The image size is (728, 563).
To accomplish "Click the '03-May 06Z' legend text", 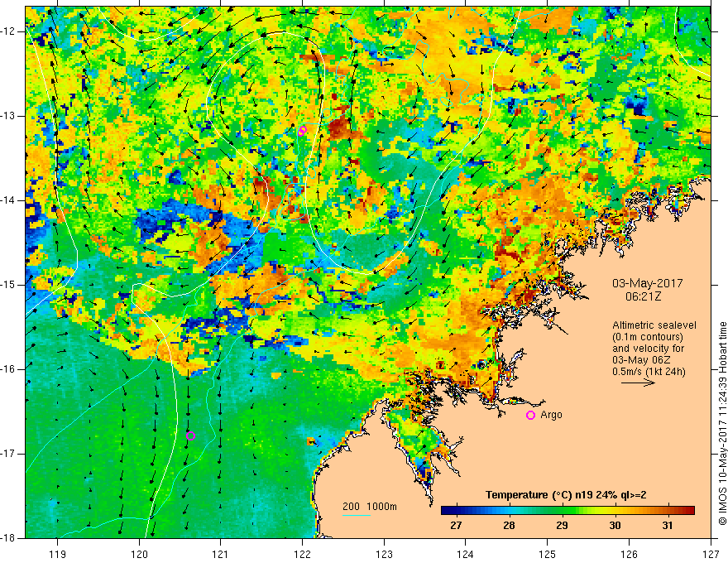I will [641, 360].
